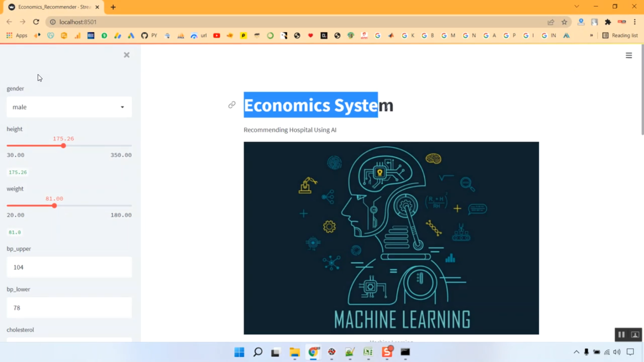
Task: Click the weight slider handle at 81.00
Action: point(54,206)
